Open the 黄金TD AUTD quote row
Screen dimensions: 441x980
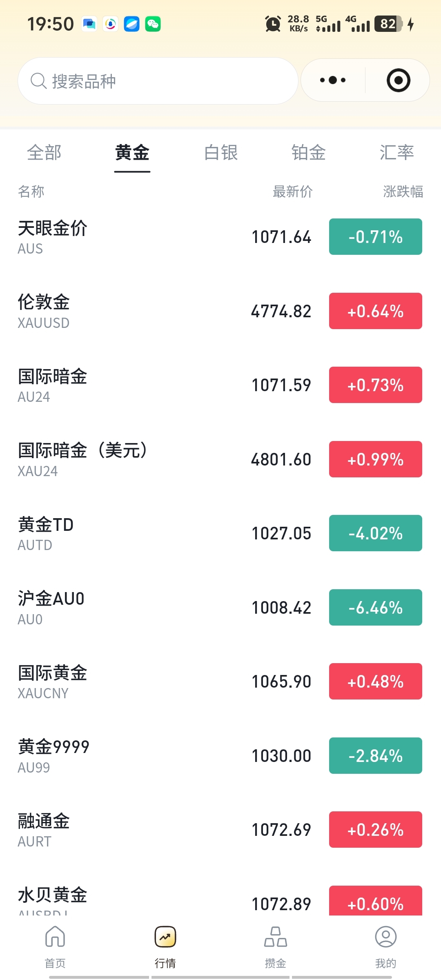point(163,533)
